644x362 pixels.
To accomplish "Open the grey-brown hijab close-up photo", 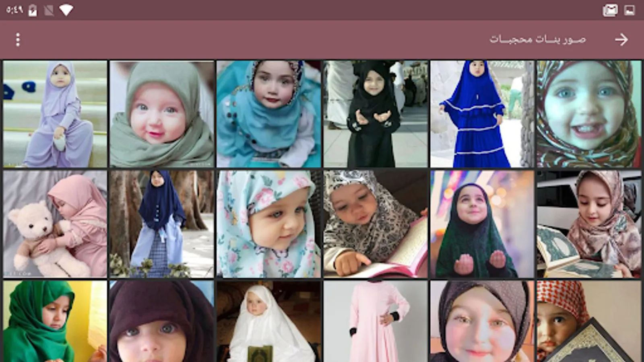I will click(x=482, y=321).
